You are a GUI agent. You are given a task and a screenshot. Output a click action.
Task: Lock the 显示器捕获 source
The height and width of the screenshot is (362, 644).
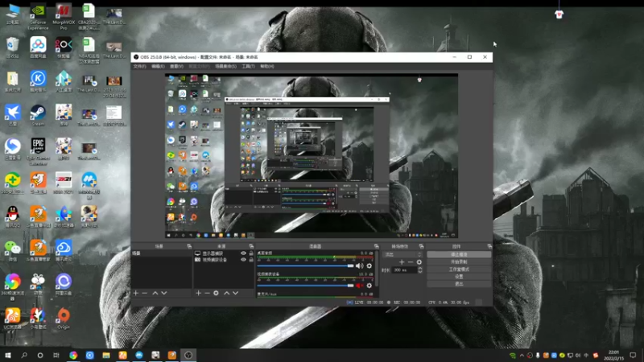251,253
